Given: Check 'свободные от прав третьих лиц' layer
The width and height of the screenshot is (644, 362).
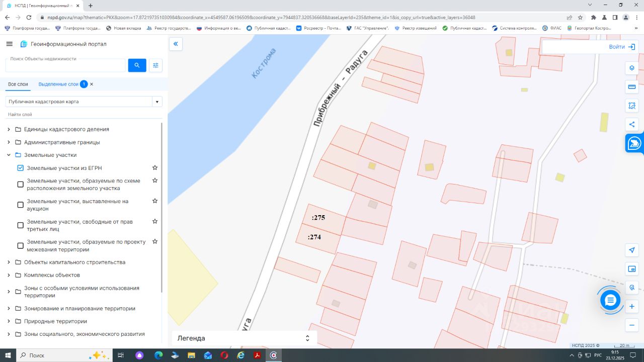Looking at the screenshot, I should pyautogui.click(x=21, y=225).
